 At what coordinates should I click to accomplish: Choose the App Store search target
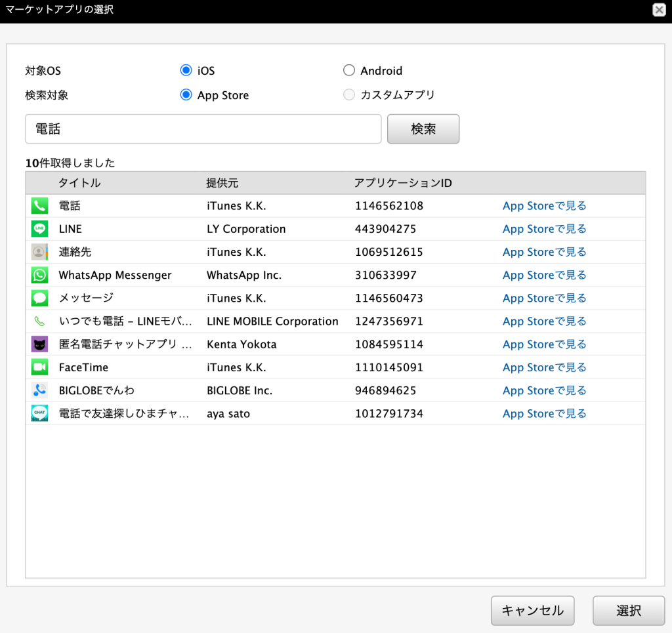(186, 95)
